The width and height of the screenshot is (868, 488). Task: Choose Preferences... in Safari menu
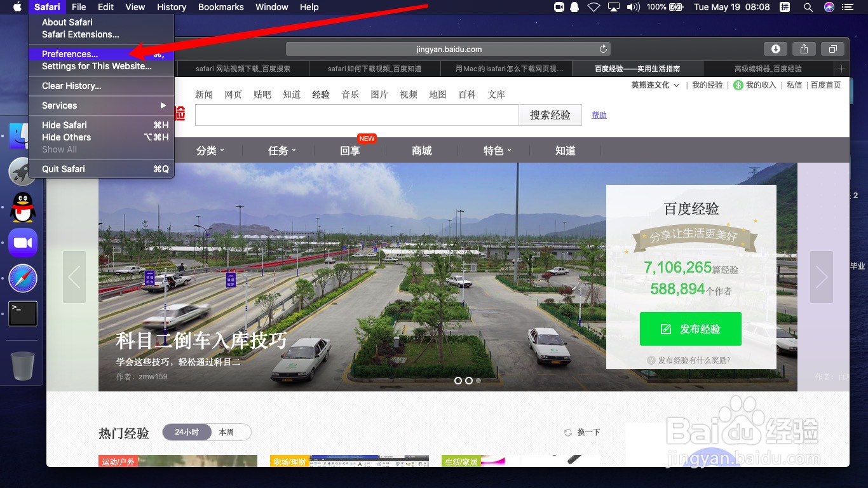coord(102,54)
